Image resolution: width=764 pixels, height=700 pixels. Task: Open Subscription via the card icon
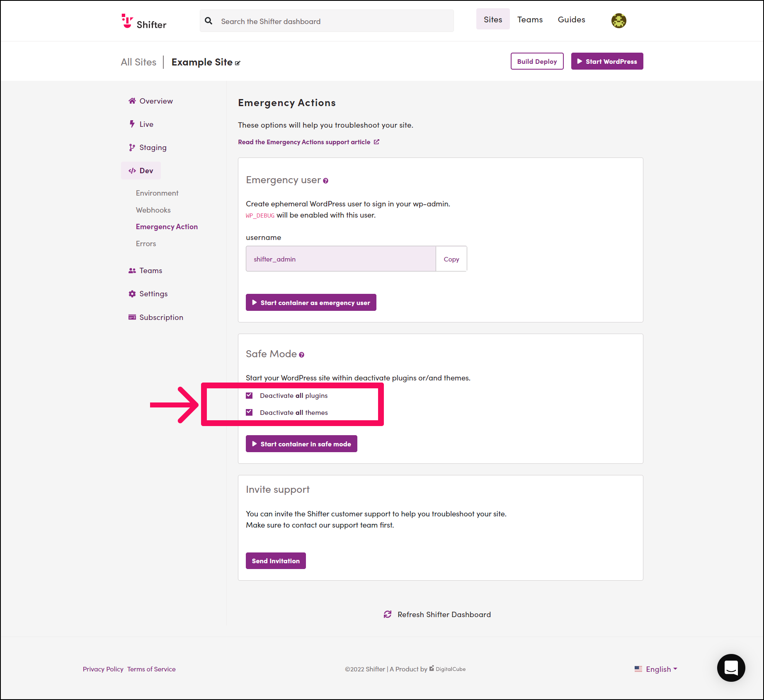coord(132,317)
